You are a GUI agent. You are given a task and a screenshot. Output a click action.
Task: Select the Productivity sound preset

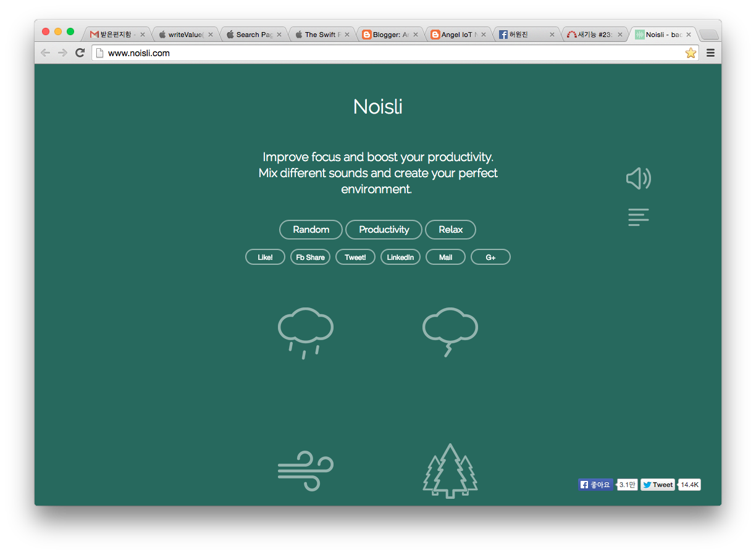coord(384,230)
